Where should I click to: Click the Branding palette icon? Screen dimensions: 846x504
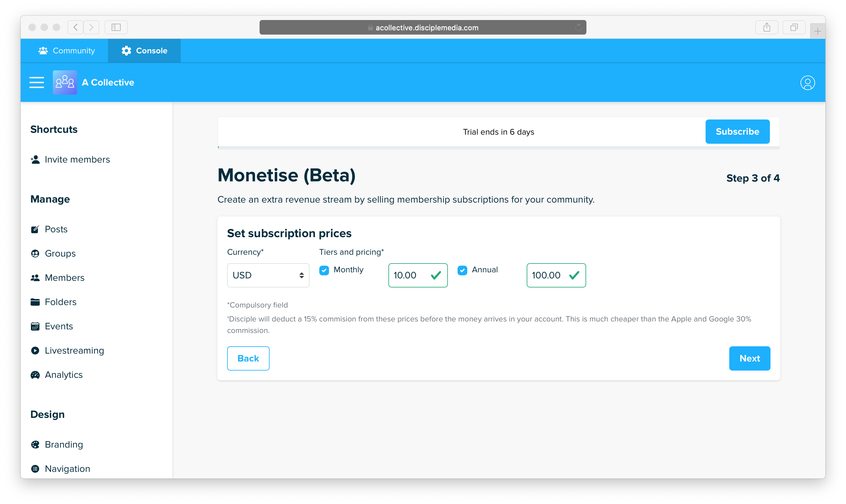35,444
